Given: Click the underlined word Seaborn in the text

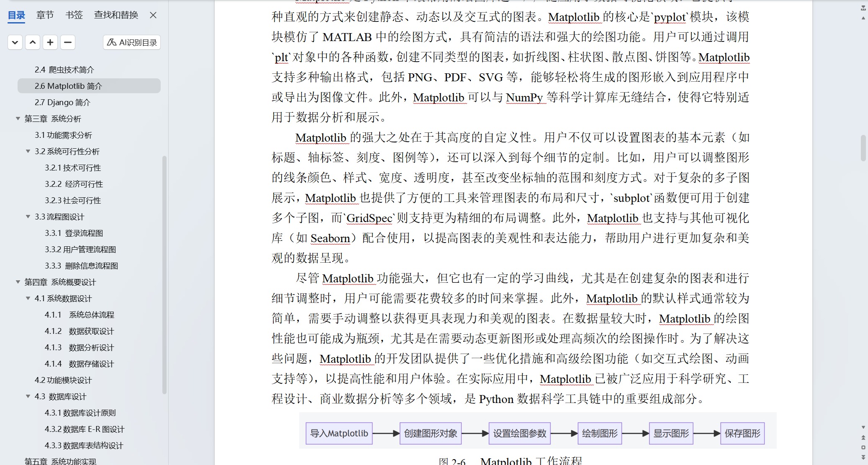Looking at the screenshot, I should [330, 238].
